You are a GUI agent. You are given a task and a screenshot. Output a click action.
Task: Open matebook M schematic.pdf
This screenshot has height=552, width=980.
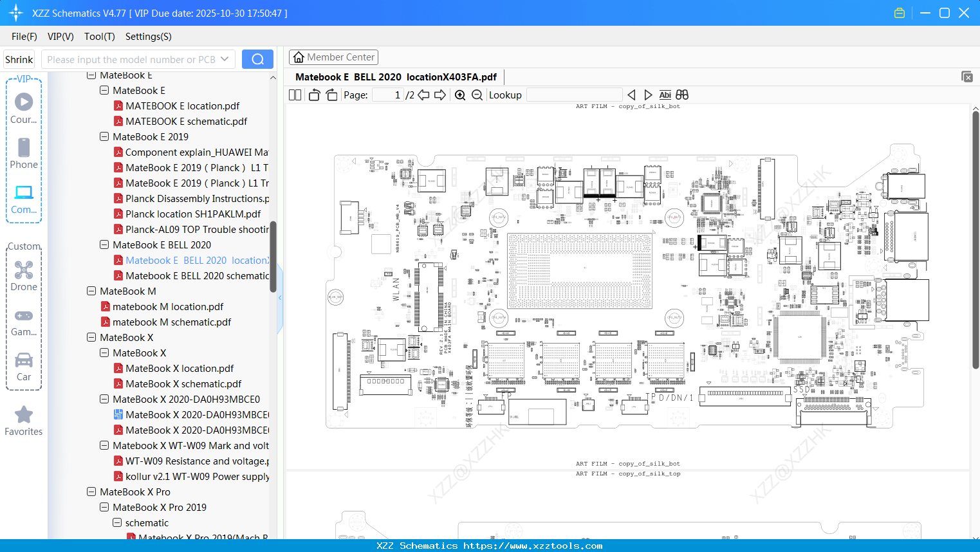[172, 322]
